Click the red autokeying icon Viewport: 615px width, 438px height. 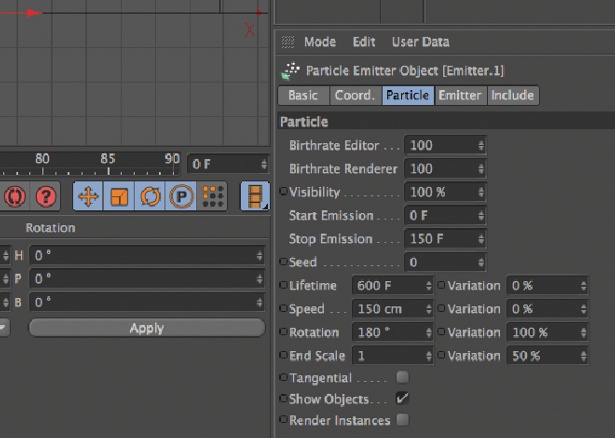pos(14,196)
